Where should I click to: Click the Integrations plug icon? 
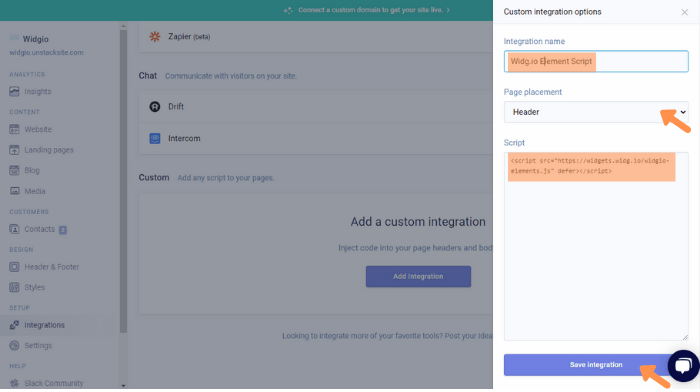(14, 325)
